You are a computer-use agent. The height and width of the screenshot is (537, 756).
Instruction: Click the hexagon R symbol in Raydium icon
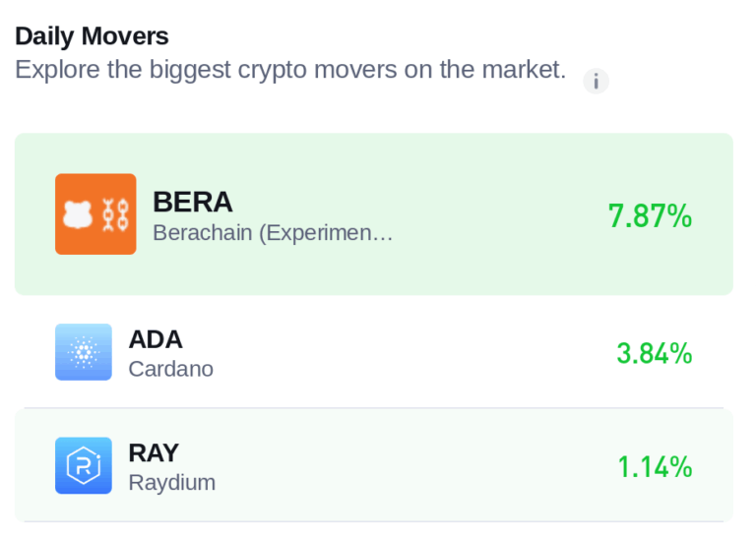pos(84,466)
